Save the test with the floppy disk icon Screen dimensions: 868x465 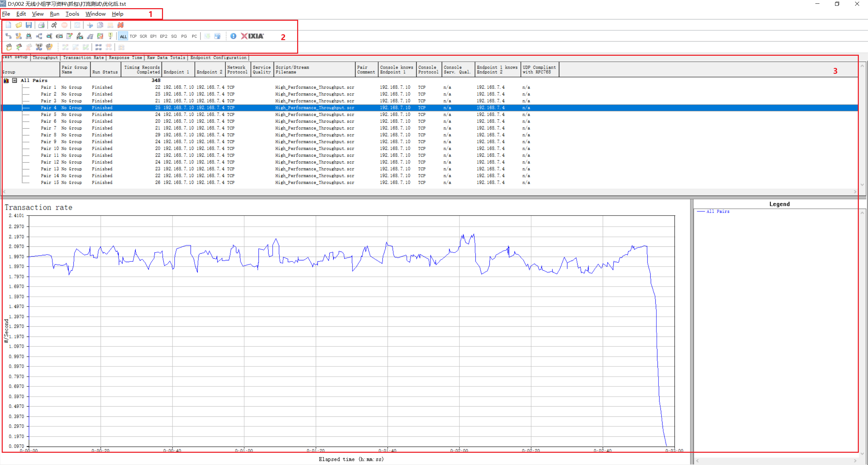point(29,25)
